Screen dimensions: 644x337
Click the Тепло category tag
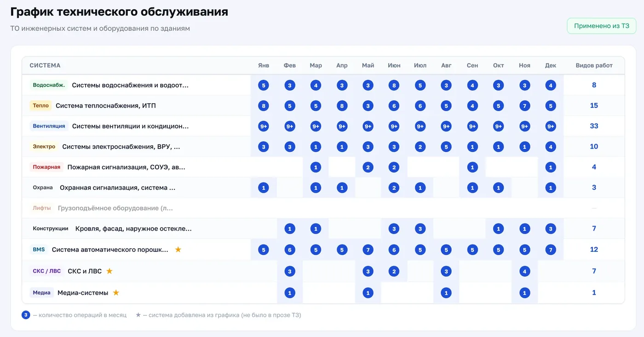tap(41, 106)
